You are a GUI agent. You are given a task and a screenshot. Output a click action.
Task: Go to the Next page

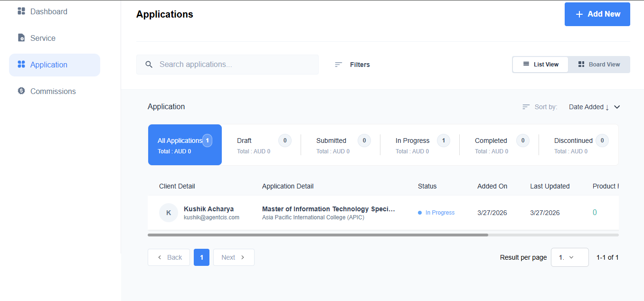coord(234,257)
